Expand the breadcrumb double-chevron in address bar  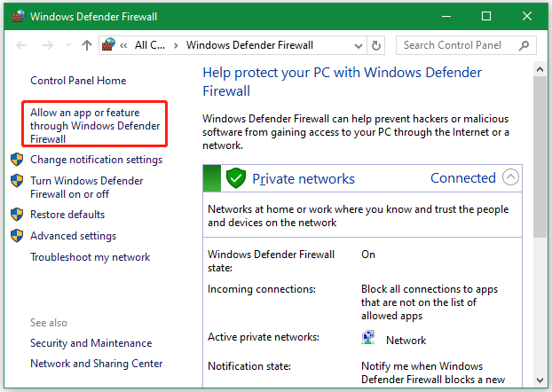(x=123, y=45)
